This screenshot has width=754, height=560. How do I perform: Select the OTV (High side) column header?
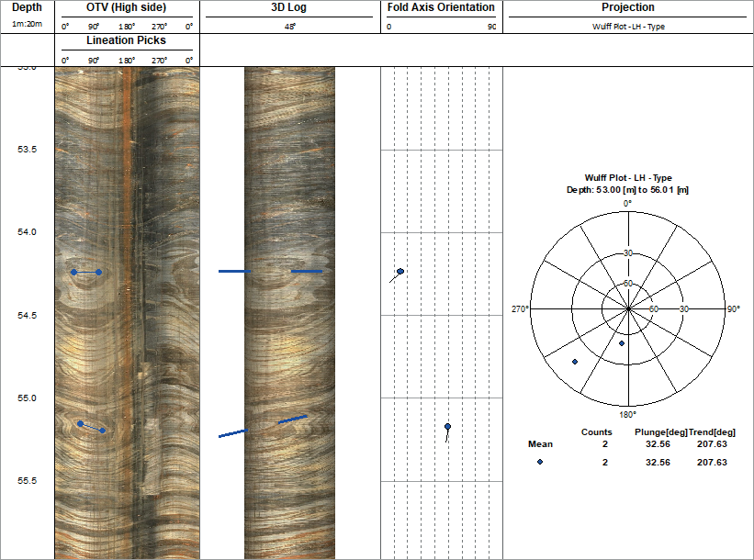coord(127,7)
